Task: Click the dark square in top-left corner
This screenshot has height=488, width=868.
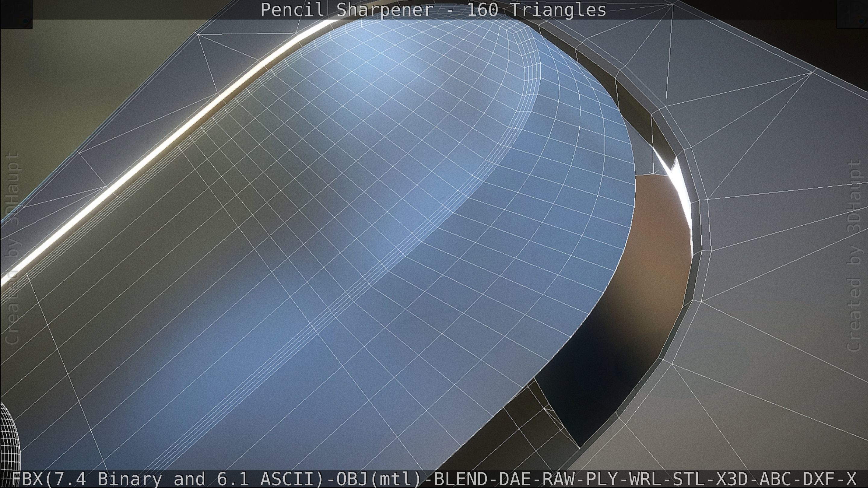Action: 16,14
